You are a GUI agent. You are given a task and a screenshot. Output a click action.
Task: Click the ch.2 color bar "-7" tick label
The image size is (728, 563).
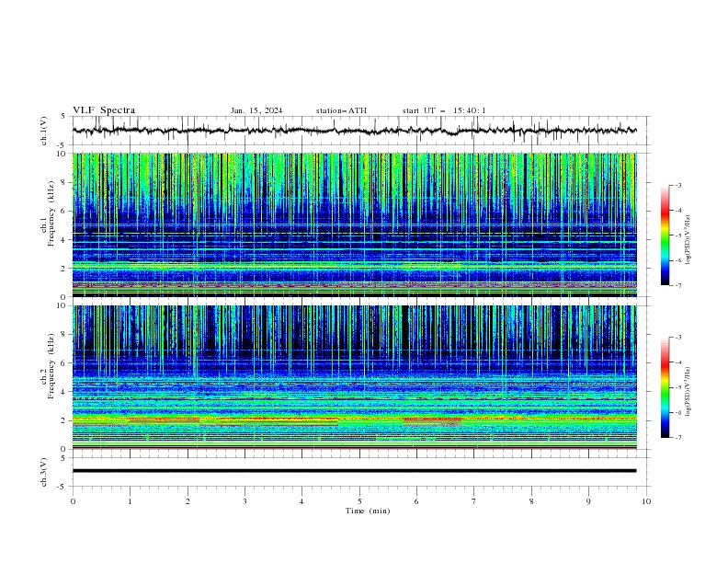678,438
